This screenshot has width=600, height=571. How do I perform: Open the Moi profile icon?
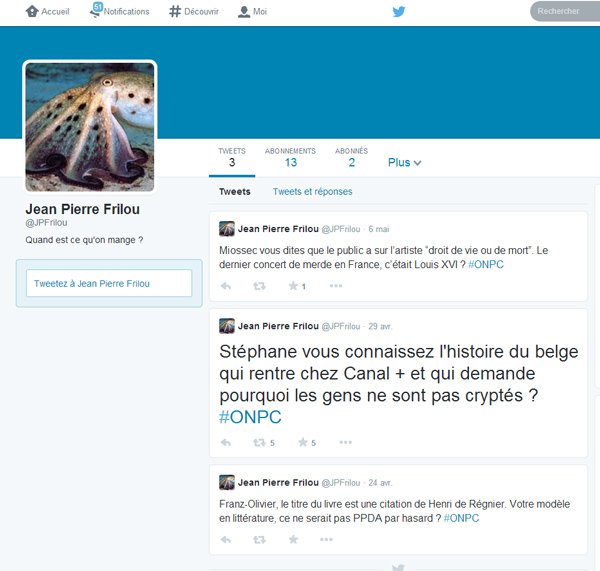click(244, 12)
